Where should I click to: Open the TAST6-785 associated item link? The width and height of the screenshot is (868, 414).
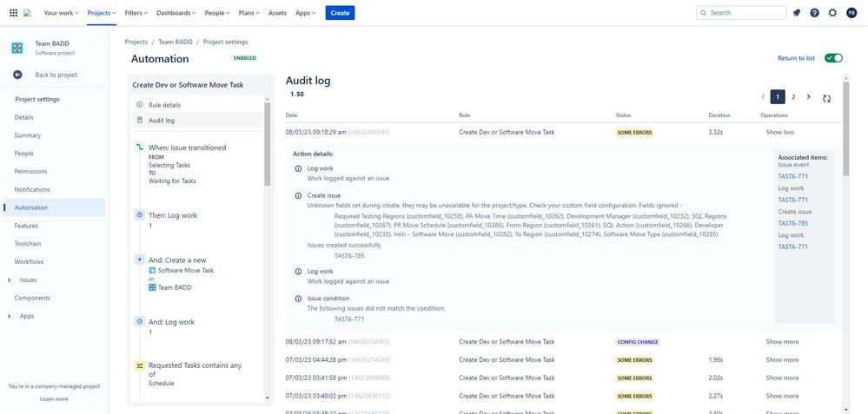click(x=792, y=223)
